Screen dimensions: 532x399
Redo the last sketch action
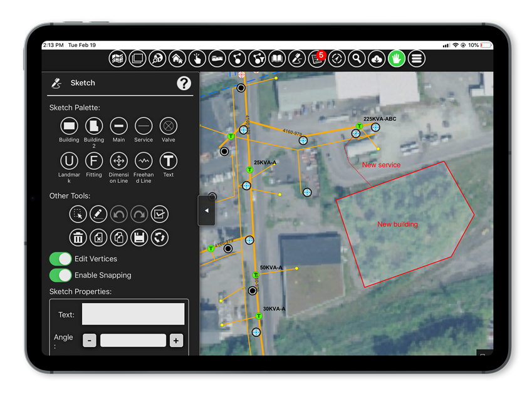point(139,214)
